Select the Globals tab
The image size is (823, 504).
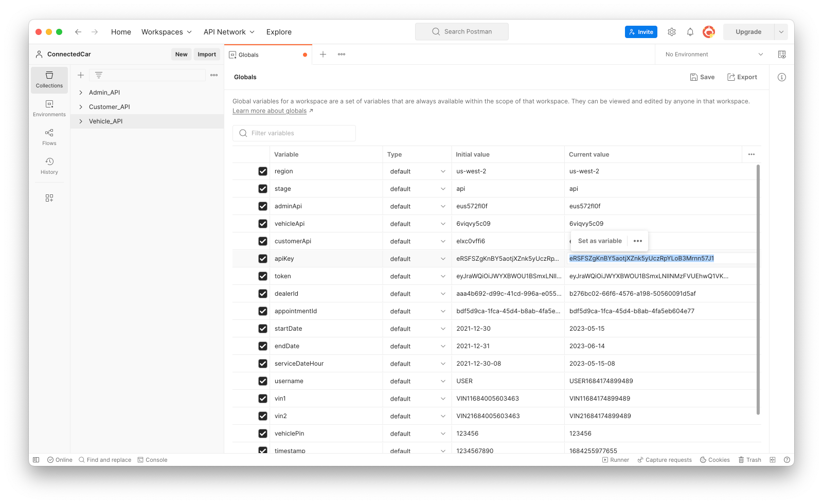click(x=268, y=55)
